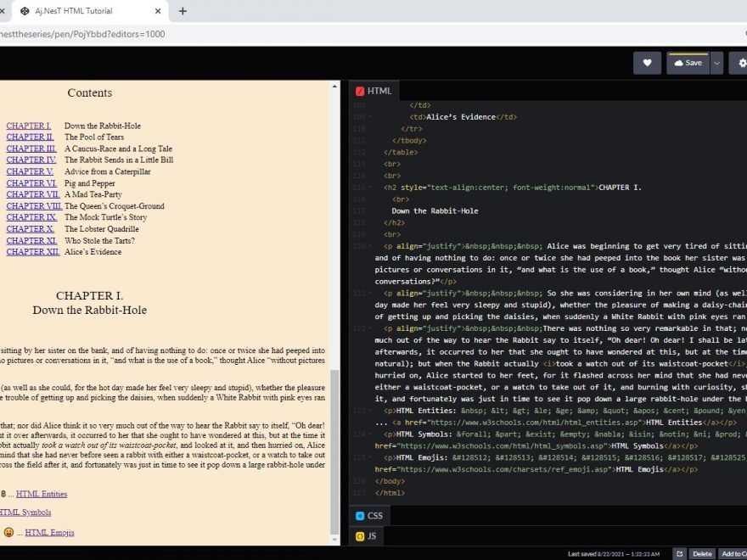The height and width of the screenshot is (560, 747).
Task: Save the pen with the Save button
Action: [688, 63]
